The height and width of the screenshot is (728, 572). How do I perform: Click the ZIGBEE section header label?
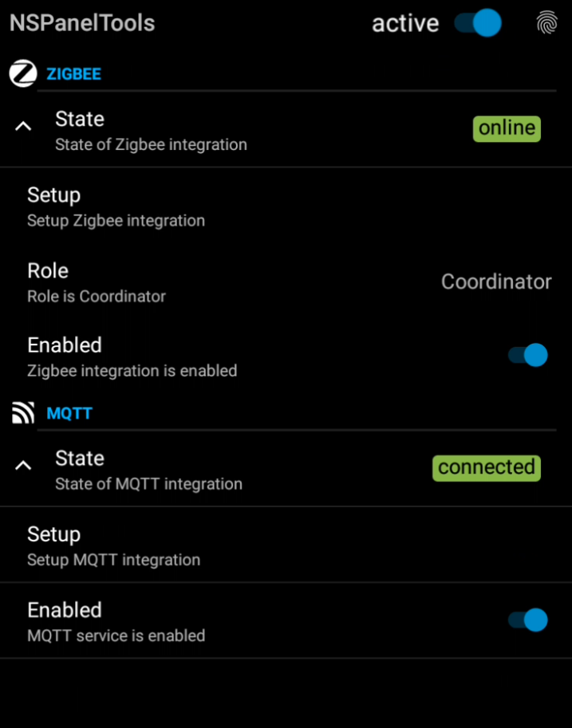(x=73, y=74)
